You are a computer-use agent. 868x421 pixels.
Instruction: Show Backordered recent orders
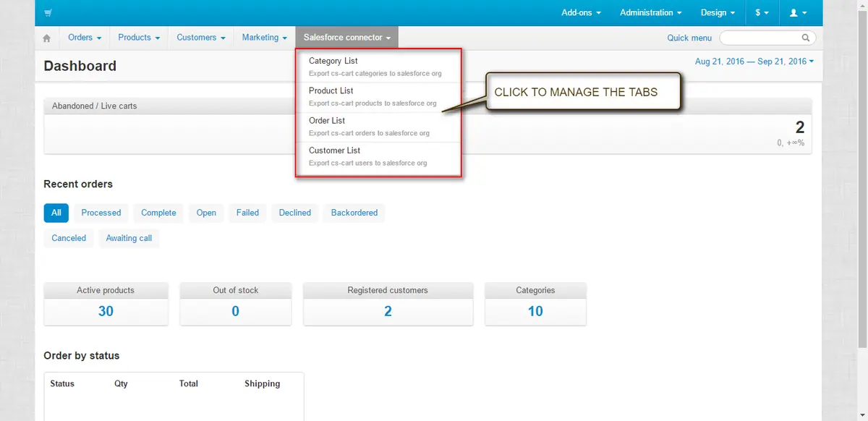(354, 213)
